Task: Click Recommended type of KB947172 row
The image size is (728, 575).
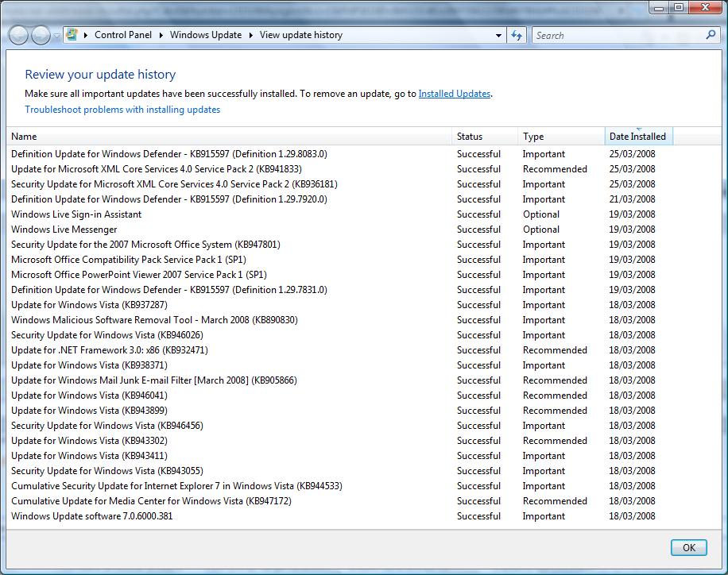Action: pos(555,501)
